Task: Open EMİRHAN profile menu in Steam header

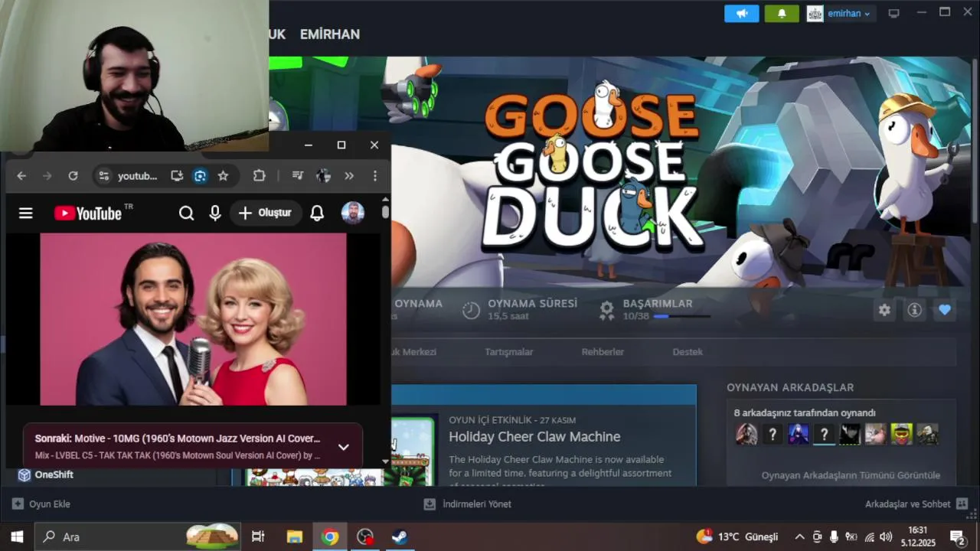Action: (329, 34)
